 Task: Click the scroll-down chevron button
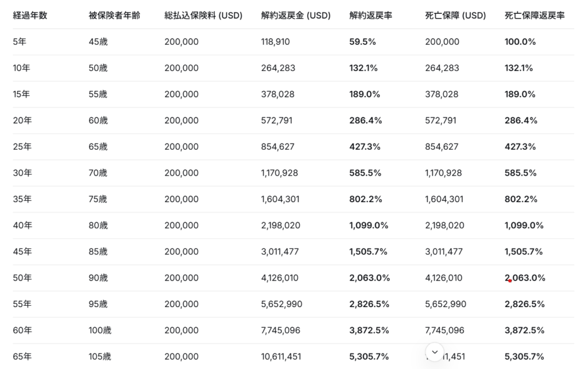[x=435, y=352]
